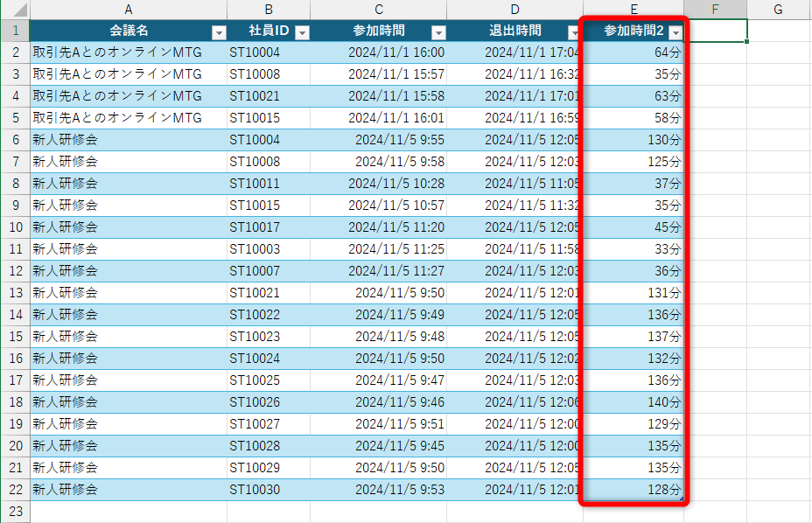
Task: Select the 64分 cell
Action: point(633,52)
